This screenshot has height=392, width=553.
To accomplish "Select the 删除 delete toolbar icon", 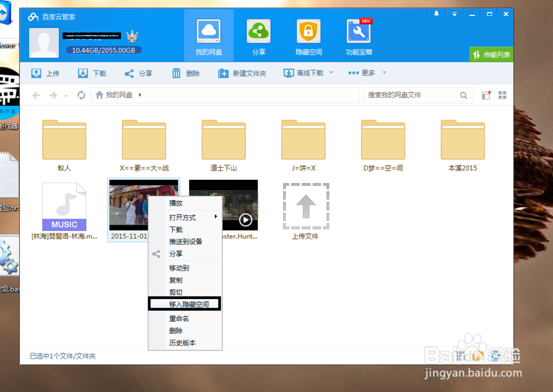I will [186, 73].
